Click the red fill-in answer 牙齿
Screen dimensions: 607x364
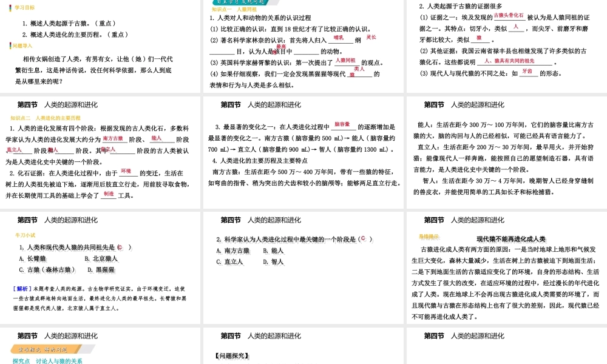point(527,71)
